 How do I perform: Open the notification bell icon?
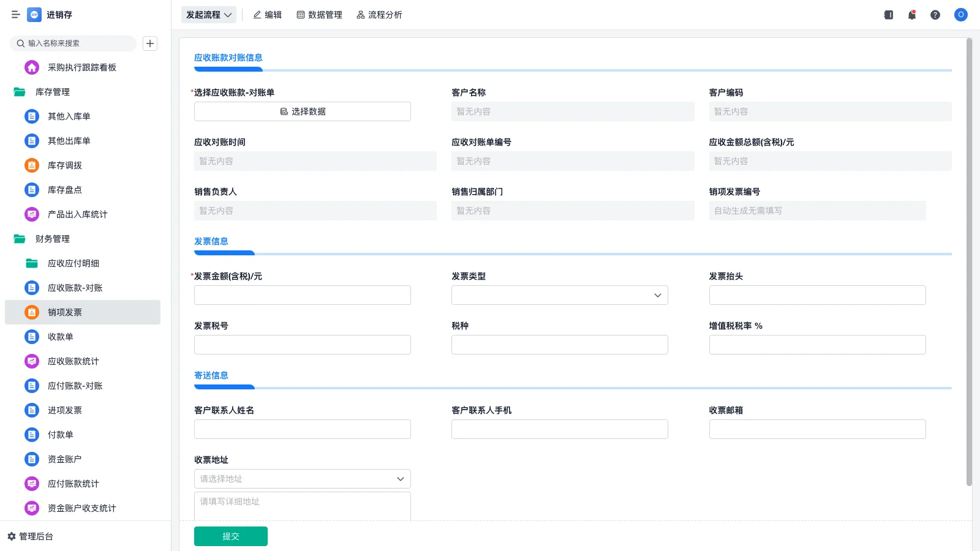pyautogui.click(x=912, y=15)
